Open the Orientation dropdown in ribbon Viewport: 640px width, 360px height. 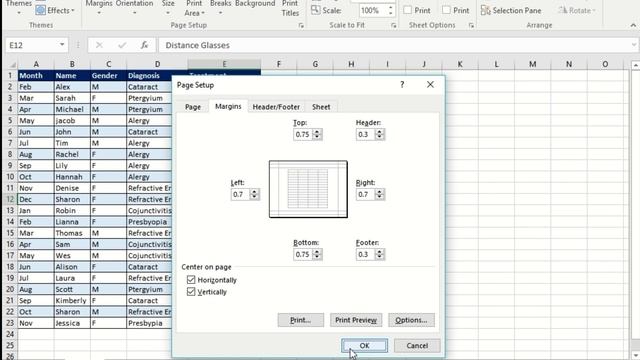pos(134,7)
